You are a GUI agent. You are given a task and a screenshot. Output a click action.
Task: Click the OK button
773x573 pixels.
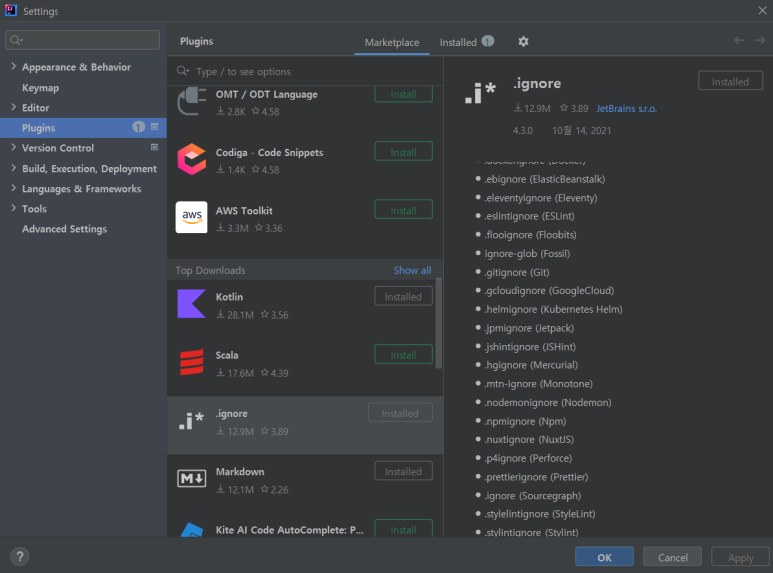pos(604,557)
